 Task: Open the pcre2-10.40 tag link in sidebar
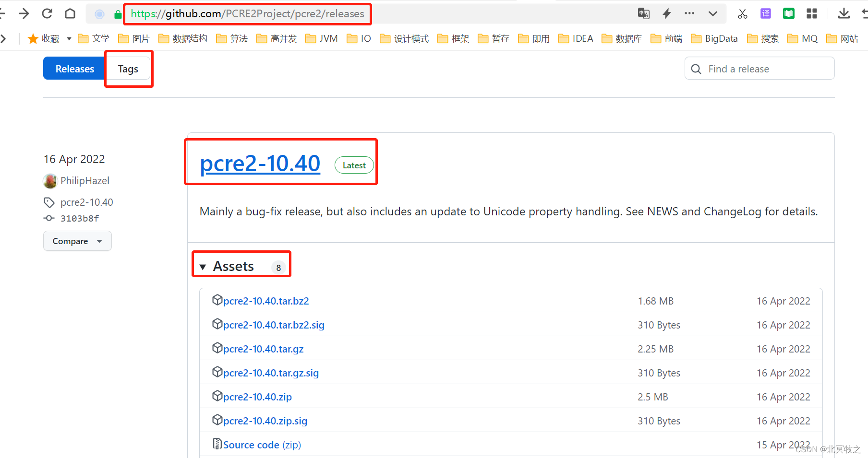[x=87, y=202]
